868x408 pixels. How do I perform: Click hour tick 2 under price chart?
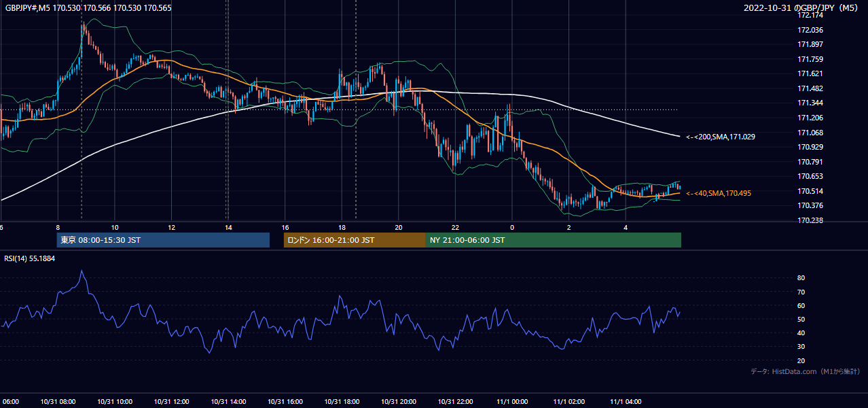pyautogui.click(x=569, y=228)
